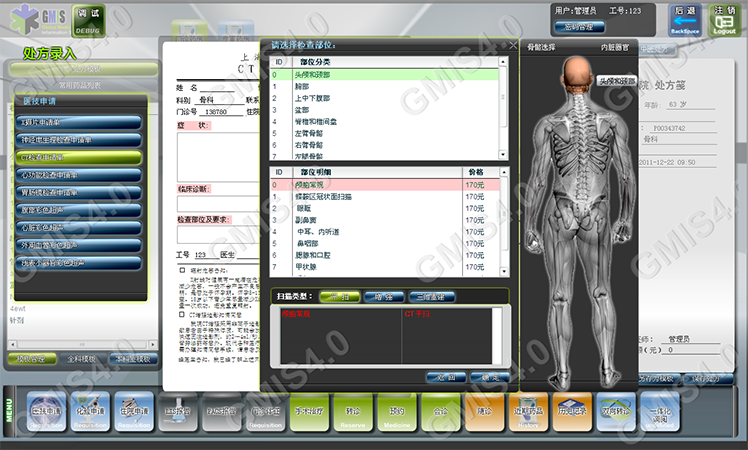Click the 一体化调阅 toolbar icon
Screen dimensions: 748x450
660,412
